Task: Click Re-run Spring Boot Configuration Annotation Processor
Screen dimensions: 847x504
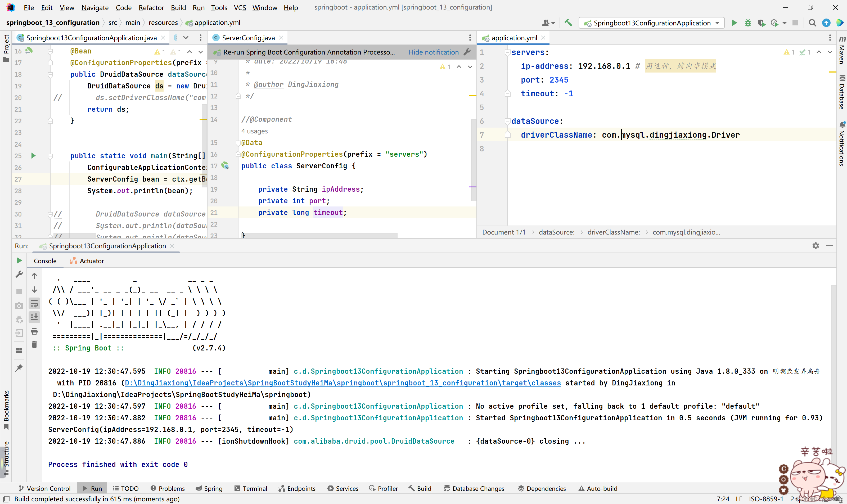Action: click(x=309, y=52)
